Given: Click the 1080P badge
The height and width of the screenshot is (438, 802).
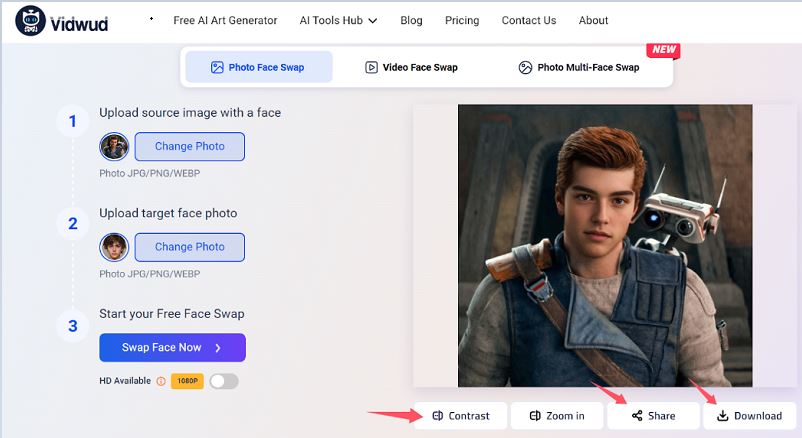Looking at the screenshot, I should (187, 381).
